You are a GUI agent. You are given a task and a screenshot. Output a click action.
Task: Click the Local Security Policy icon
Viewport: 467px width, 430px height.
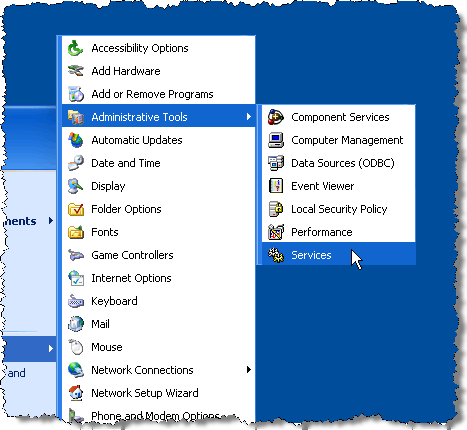[x=276, y=209]
